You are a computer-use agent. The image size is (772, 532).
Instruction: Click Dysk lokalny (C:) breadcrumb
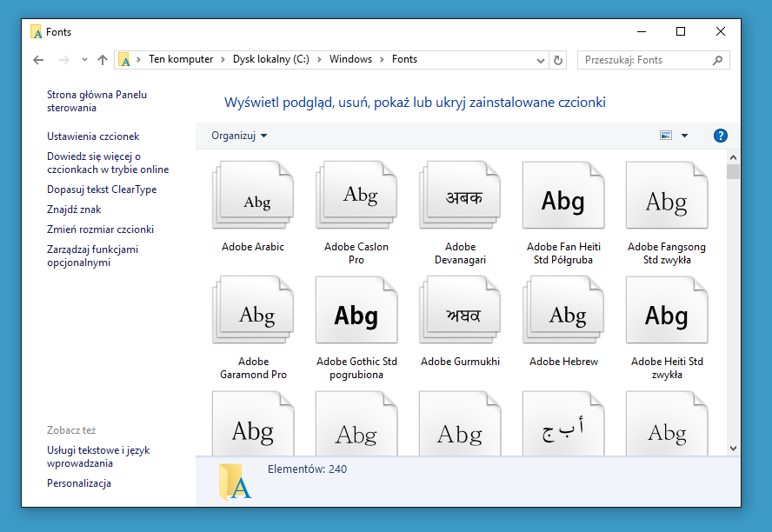coord(270,60)
